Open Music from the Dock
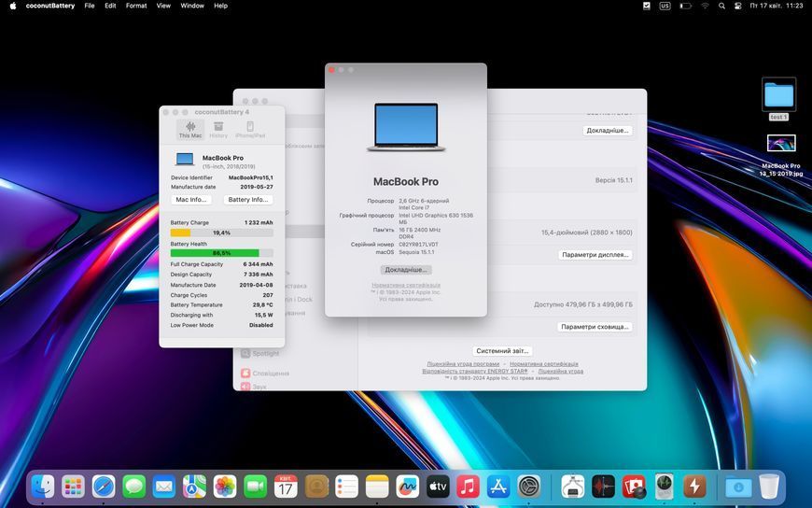 (x=469, y=487)
